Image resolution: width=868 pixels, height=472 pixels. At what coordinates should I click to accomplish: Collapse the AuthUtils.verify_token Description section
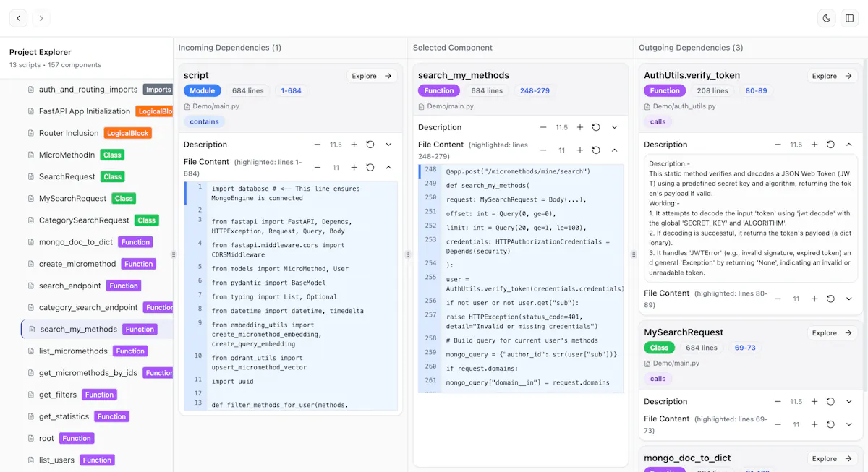click(849, 145)
